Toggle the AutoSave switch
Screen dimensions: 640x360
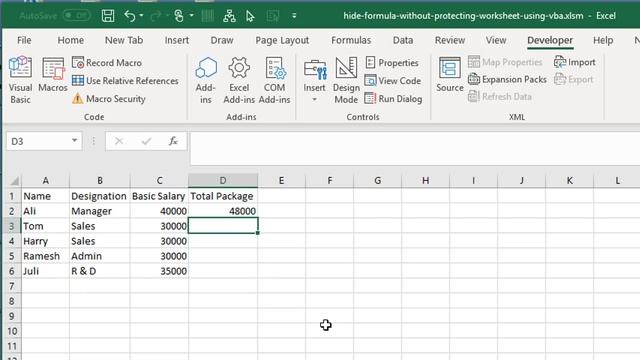coord(77,16)
